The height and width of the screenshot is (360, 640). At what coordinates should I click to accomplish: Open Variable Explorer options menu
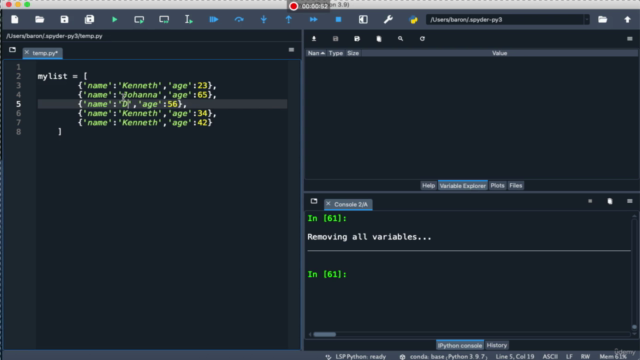coord(630,39)
